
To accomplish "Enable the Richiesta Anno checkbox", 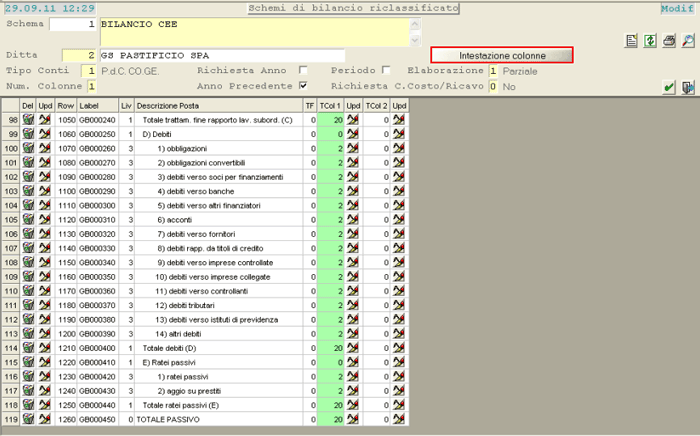I will (x=303, y=71).
